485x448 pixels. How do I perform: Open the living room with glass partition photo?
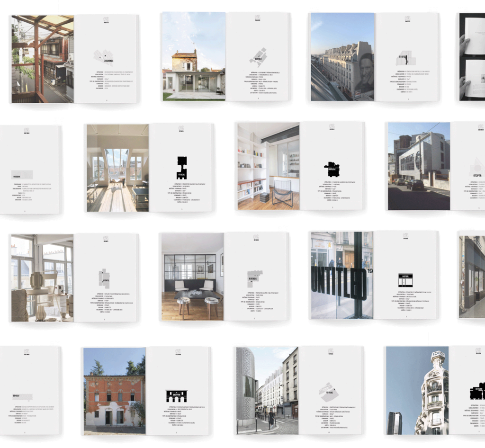pos(192,277)
